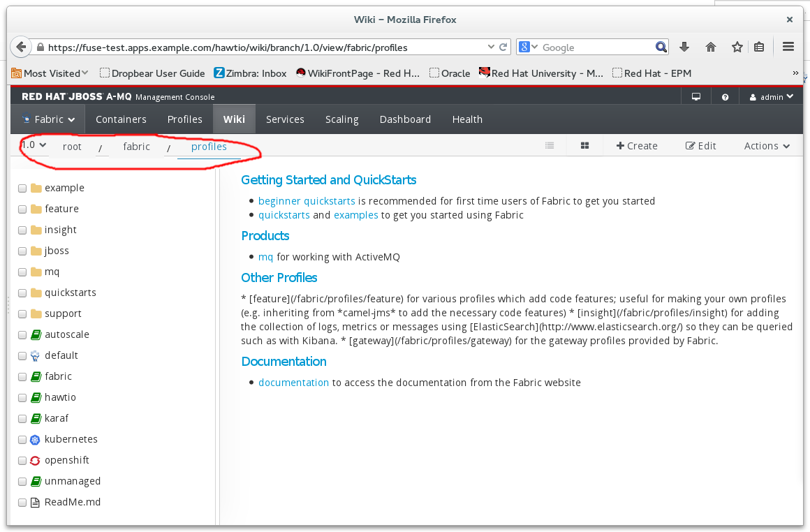
Task: Show more bookmarks with the chevron
Action: point(795,73)
